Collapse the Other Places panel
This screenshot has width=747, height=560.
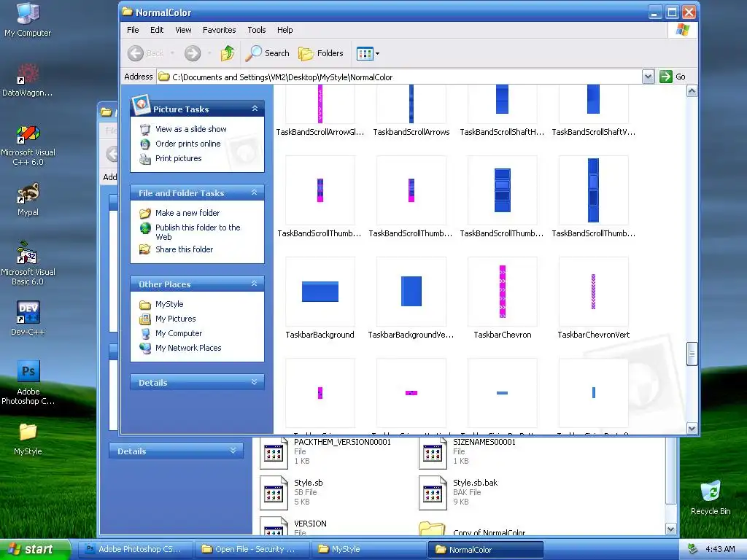point(255,284)
